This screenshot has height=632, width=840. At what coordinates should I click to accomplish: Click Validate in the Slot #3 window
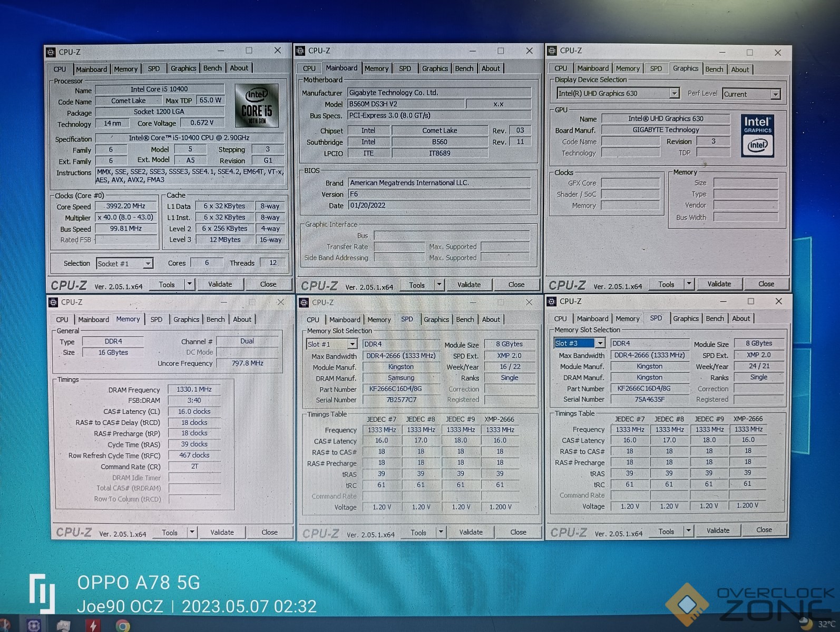718,531
